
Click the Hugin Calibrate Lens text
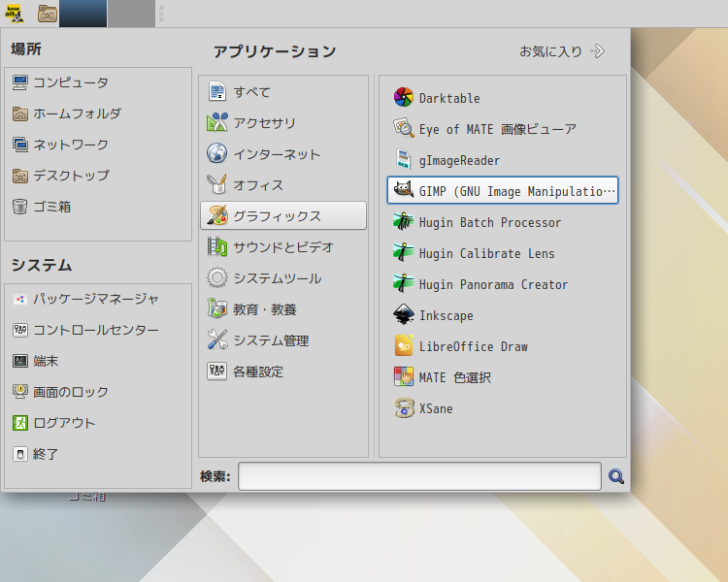(x=487, y=253)
